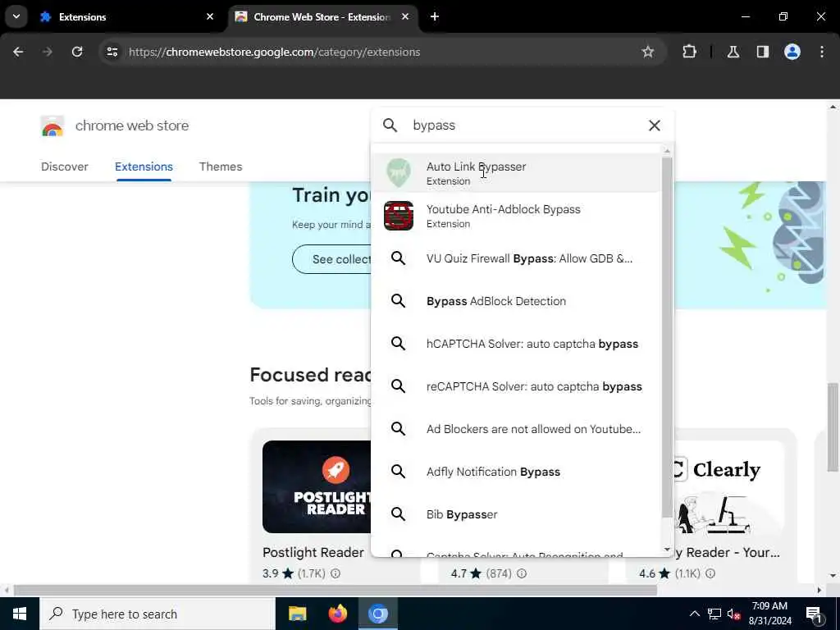The image size is (840, 630).
Task: Reload the current page
Action: [x=77, y=52]
